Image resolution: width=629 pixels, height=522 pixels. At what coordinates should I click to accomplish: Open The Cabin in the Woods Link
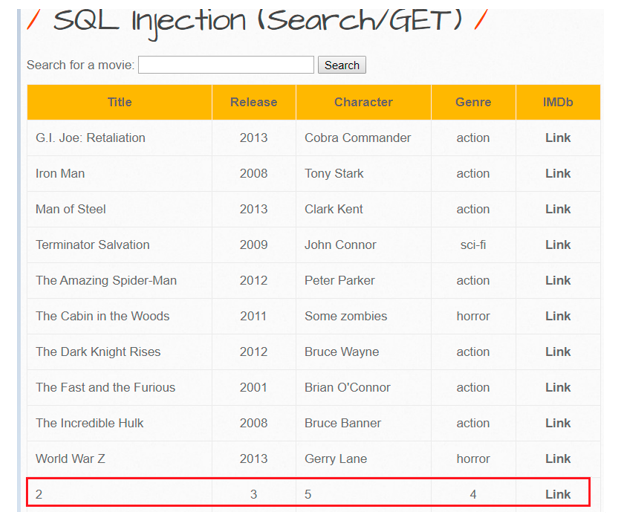[557, 316]
